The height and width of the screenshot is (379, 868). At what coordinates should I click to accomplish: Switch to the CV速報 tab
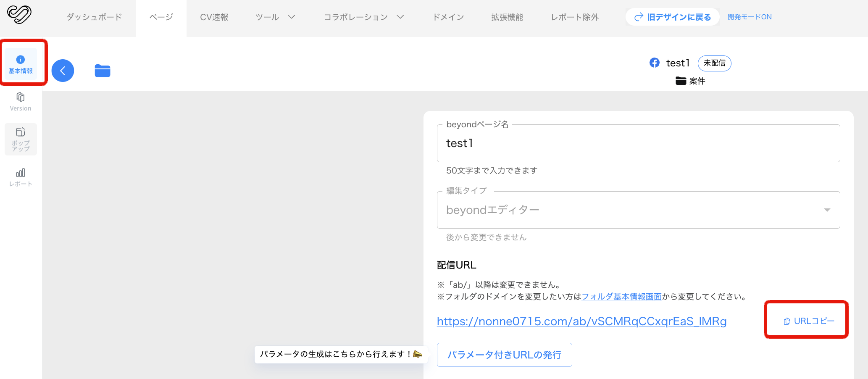pos(214,17)
